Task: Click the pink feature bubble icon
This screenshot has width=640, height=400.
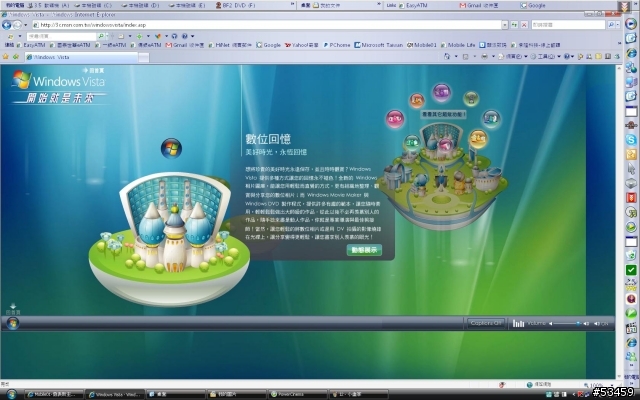Action: point(395,119)
